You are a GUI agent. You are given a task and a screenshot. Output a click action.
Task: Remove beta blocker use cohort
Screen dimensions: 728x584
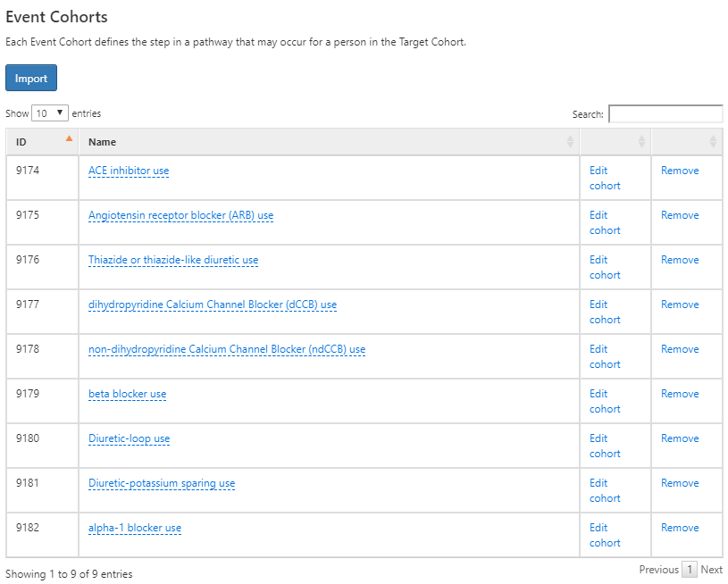coord(680,393)
